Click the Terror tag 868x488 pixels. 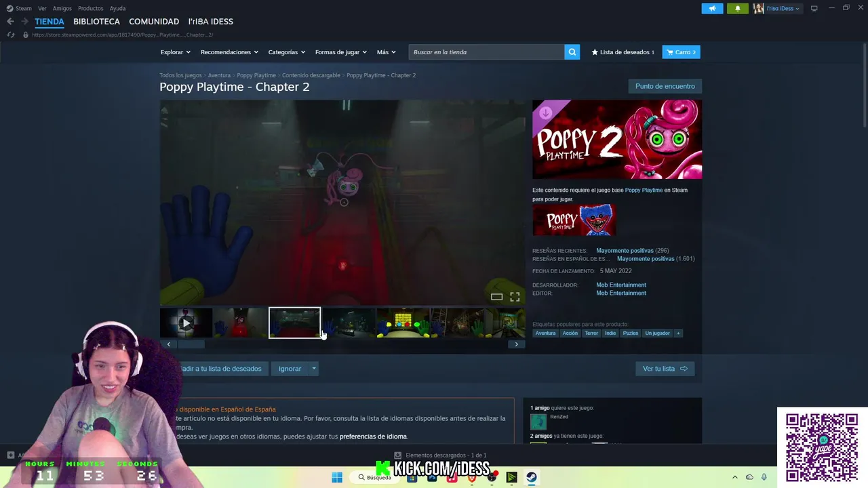591,333
